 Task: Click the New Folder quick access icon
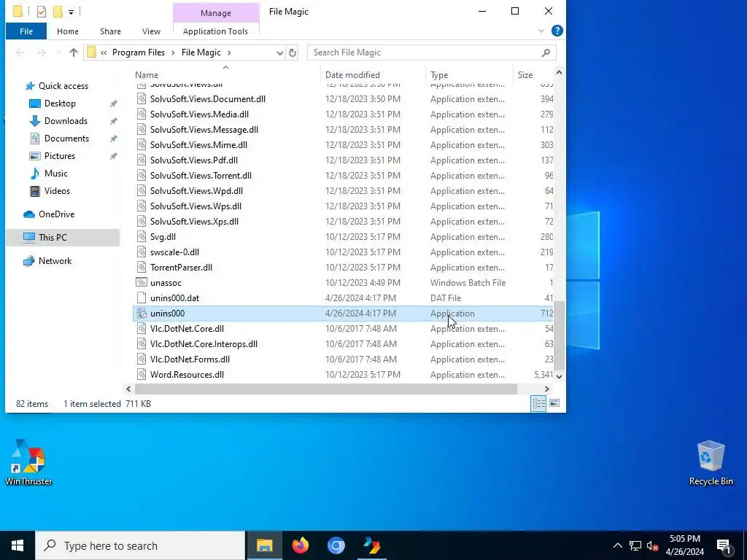click(57, 11)
